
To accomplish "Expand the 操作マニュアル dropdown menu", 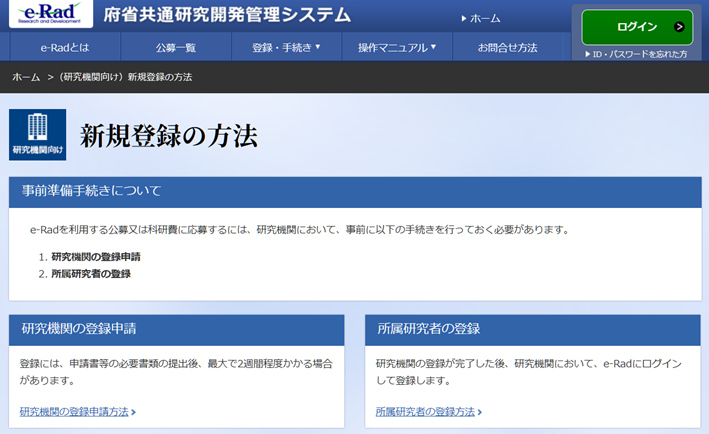I will pyautogui.click(x=397, y=47).
